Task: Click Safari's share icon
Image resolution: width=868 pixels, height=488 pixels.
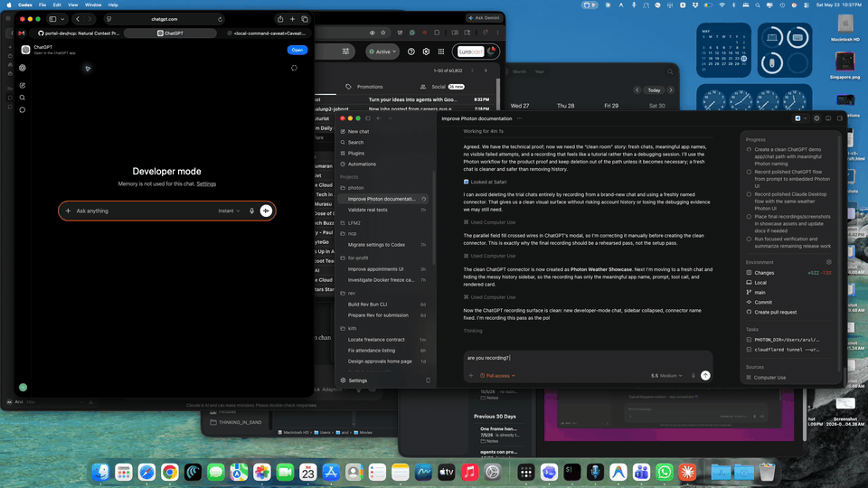Action: pos(280,19)
